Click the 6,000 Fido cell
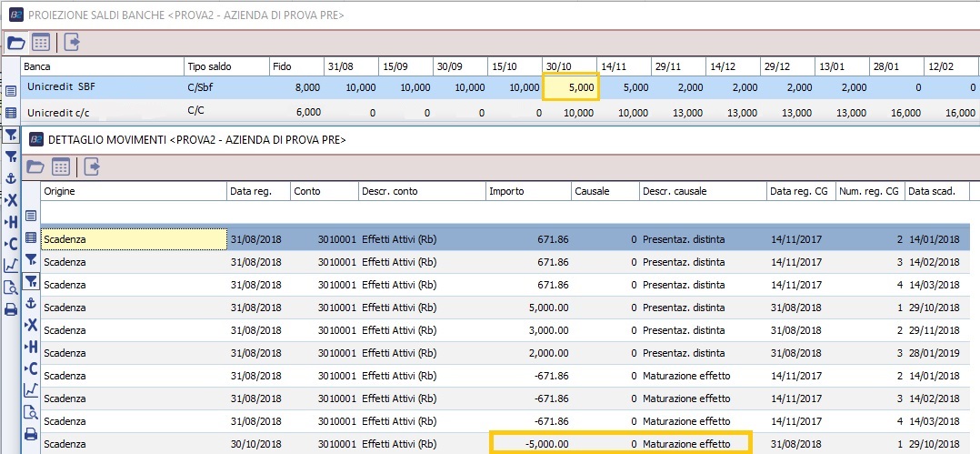The image size is (980, 454). pos(297,112)
